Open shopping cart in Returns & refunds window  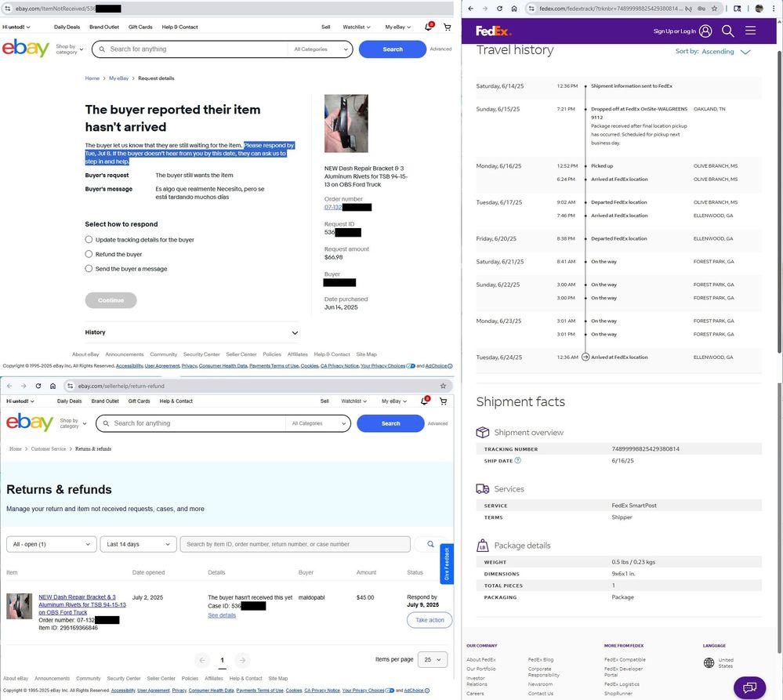click(x=443, y=401)
